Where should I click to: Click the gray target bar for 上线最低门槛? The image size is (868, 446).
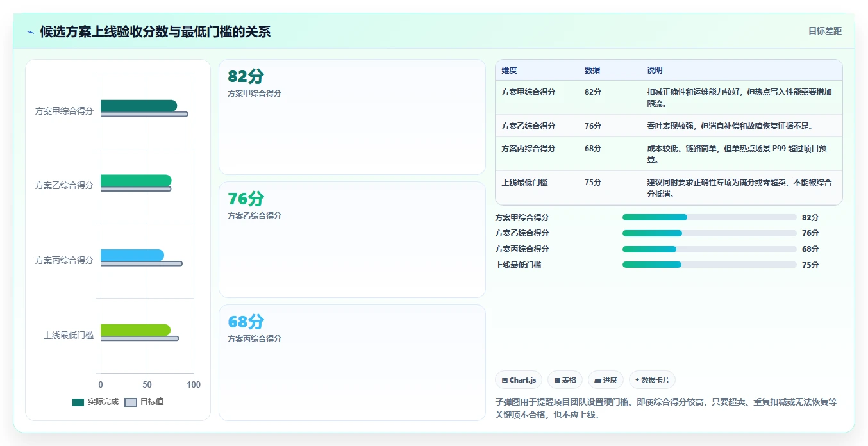pyautogui.click(x=140, y=338)
